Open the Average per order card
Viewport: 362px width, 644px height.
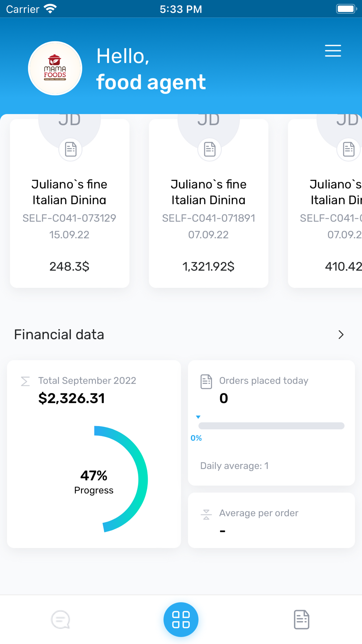271,520
